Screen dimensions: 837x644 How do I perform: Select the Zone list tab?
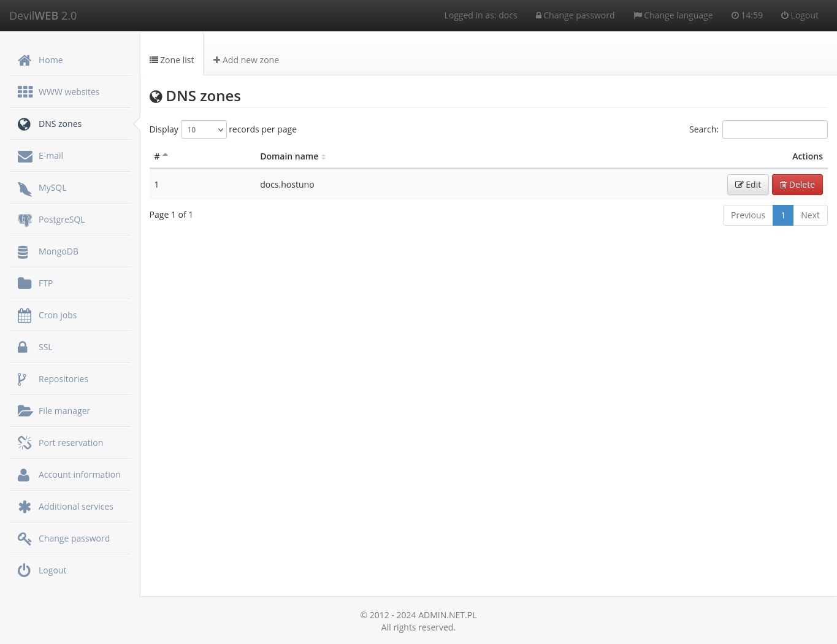point(172,60)
